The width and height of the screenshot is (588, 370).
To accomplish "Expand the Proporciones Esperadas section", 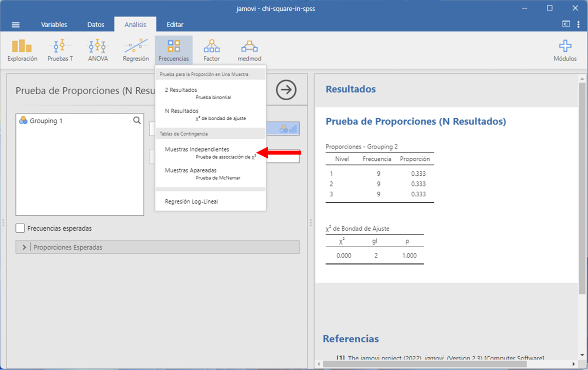I will click(24, 247).
